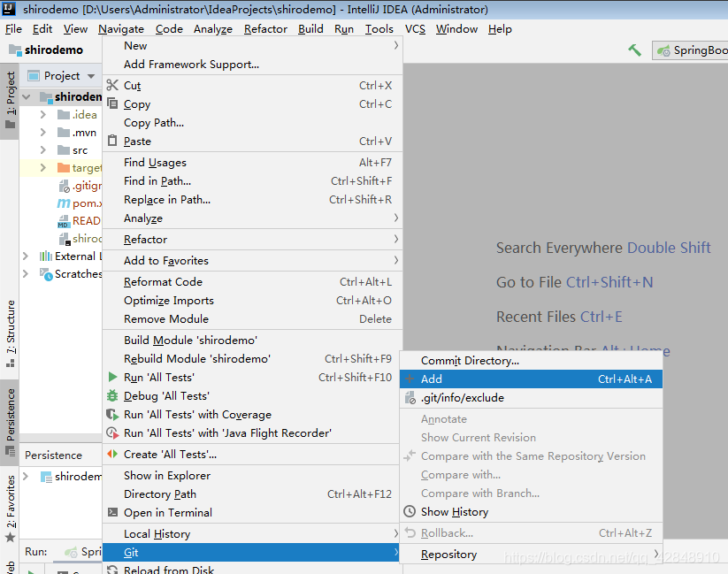Select Add to Favorites submenu
The width and height of the screenshot is (728, 574).
click(x=252, y=260)
